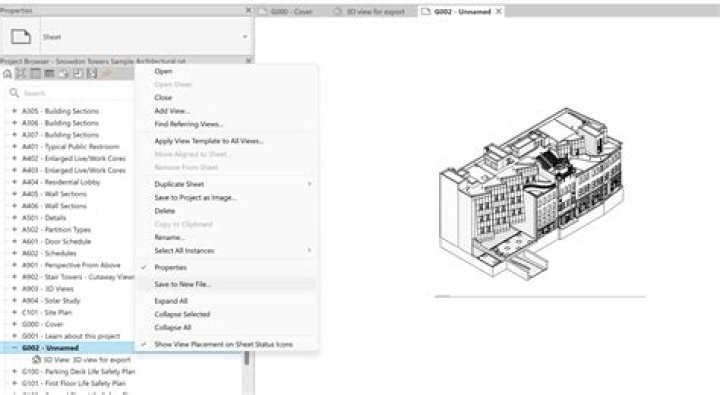Click the sheet icon on the G000 - Cover tab
The width and height of the screenshot is (720, 395).
tap(263, 11)
